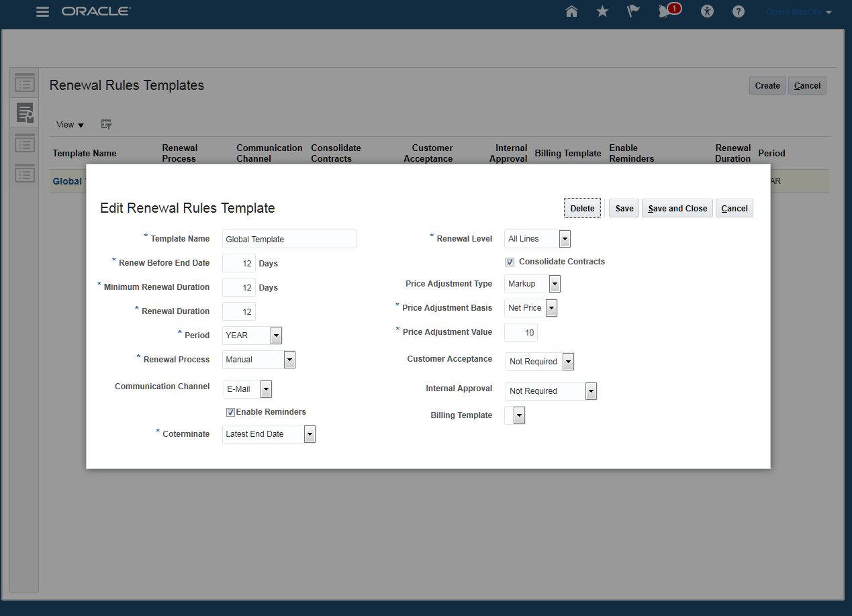Click the Customer Acceptance column header
Image resolution: width=852 pixels, height=616 pixels.
(x=428, y=153)
